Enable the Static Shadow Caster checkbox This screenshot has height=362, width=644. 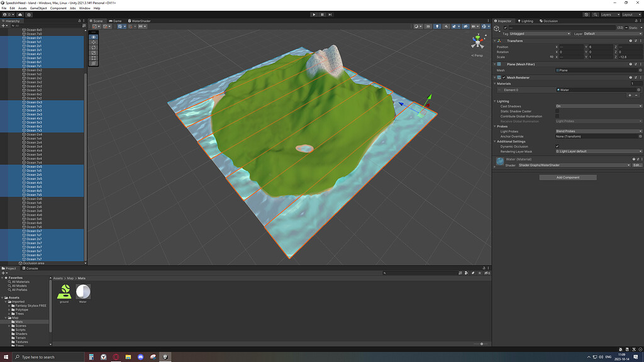pyautogui.click(x=557, y=111)
